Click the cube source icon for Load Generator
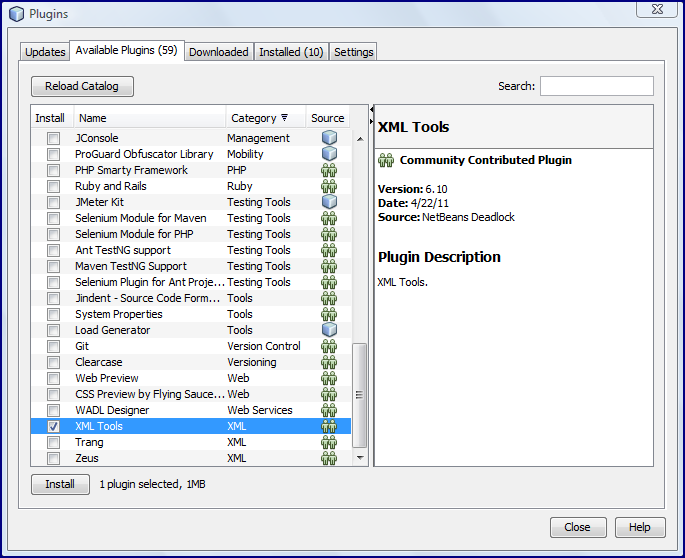 click(329, 329)
